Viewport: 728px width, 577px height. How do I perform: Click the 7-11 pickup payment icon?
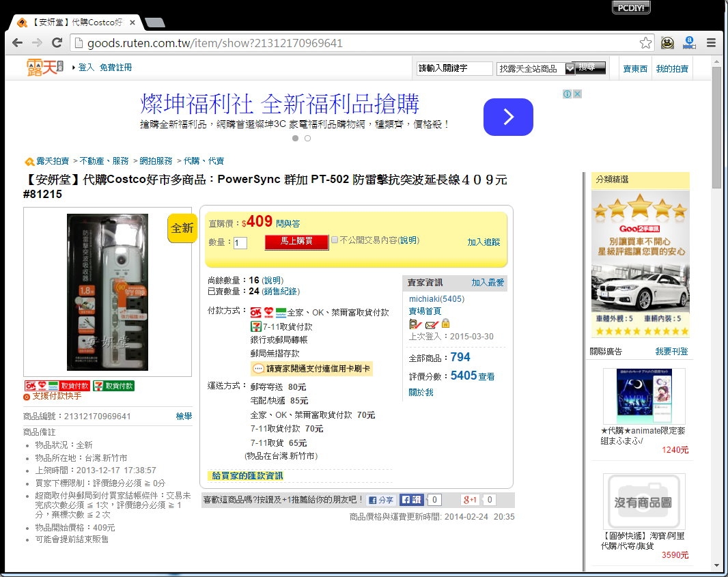point(256,326)
